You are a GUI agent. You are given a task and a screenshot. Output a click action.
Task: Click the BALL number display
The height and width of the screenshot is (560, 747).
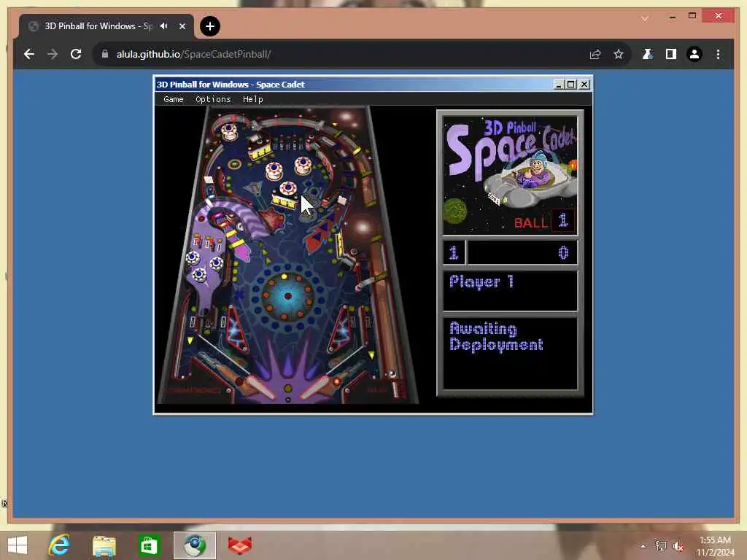click(x=562, y=220)
